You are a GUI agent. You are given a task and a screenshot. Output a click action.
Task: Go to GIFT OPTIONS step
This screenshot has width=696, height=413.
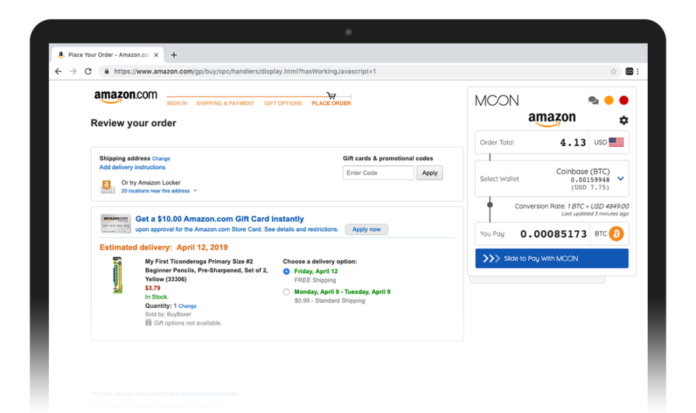[283, 103]
